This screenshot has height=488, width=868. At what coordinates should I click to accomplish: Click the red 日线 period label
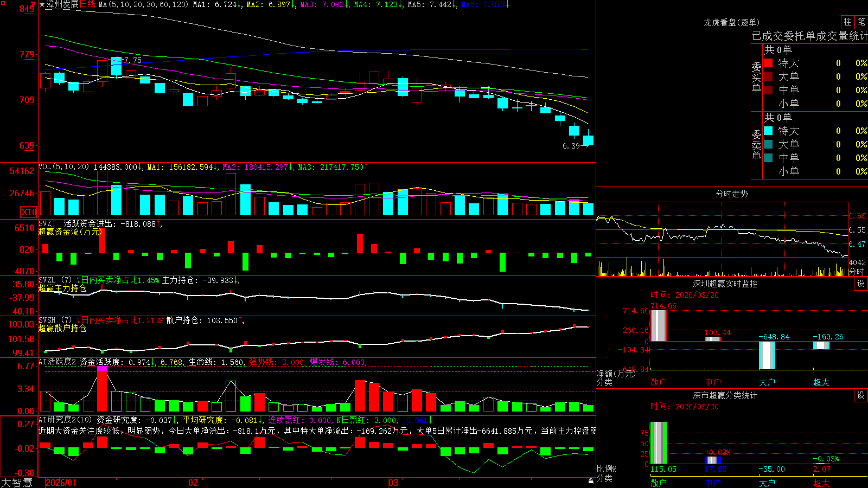[x=87, y=4]
